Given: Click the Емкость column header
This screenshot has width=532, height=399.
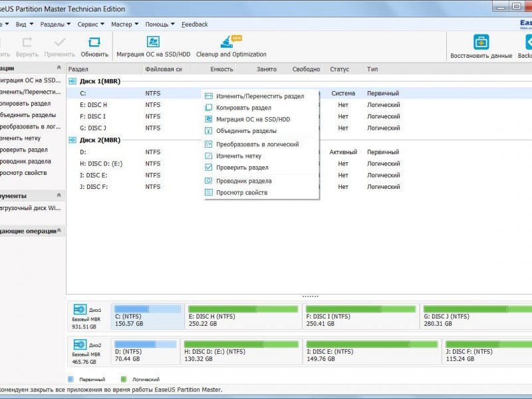Looking at the screenshot, I should pos(213,69).
